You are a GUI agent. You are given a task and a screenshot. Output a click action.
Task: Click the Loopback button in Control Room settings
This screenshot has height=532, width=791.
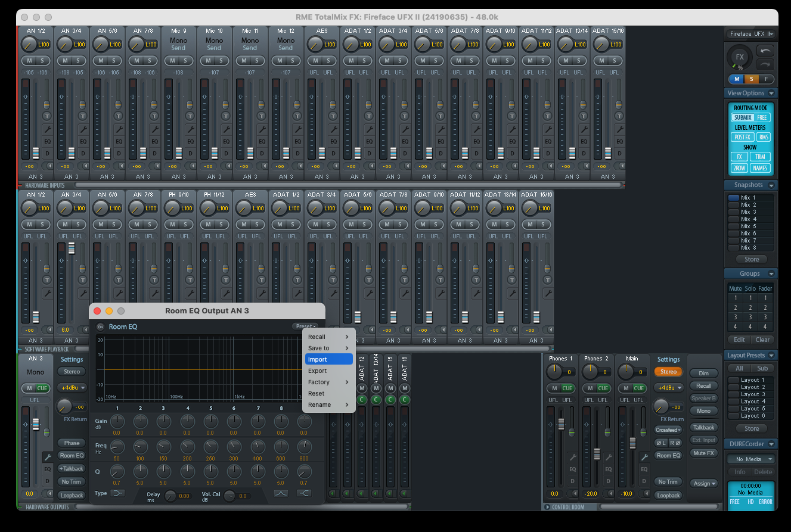pos(668,495)
